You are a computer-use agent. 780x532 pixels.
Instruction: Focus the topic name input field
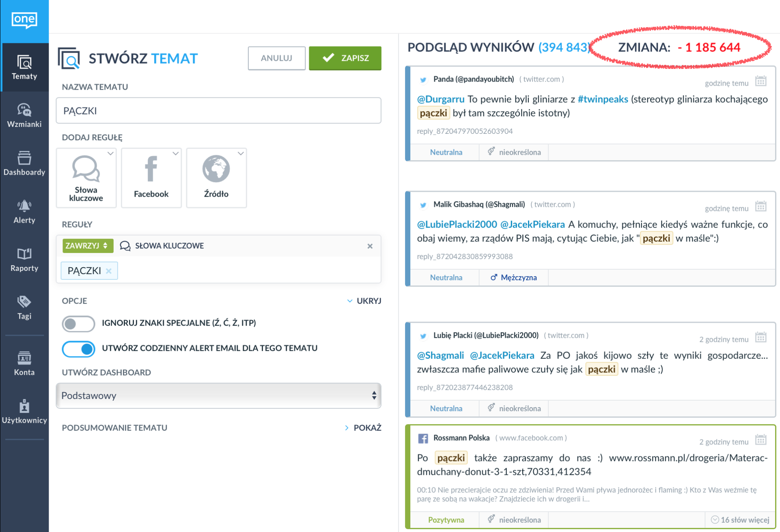point(218,111)
